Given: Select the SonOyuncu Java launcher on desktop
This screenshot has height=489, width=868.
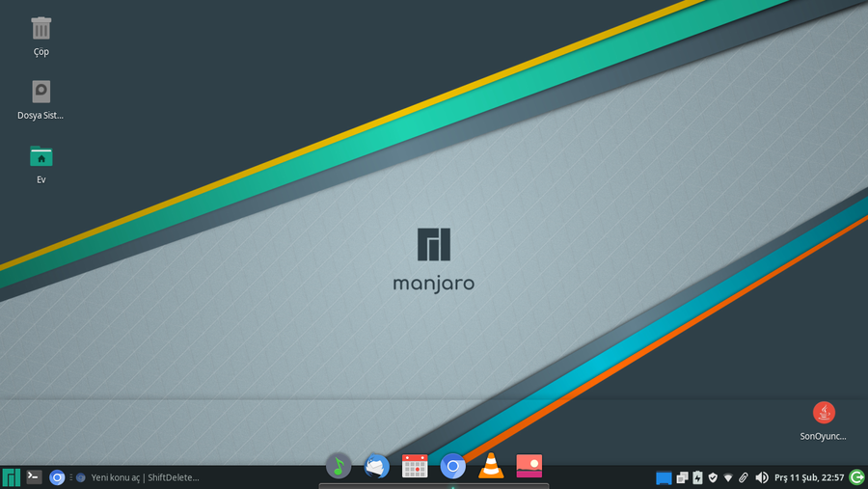Looking at the screenshot, I should click(824, 413).
